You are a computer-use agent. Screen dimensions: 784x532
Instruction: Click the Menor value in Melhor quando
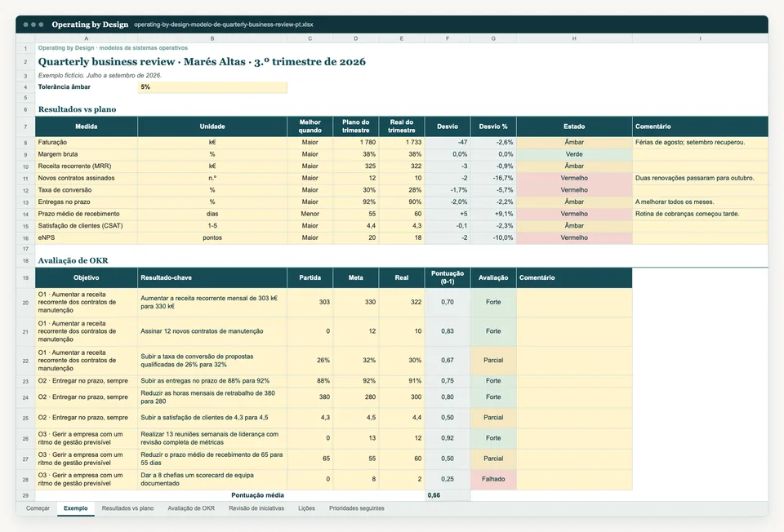click(x=310, y=214)
